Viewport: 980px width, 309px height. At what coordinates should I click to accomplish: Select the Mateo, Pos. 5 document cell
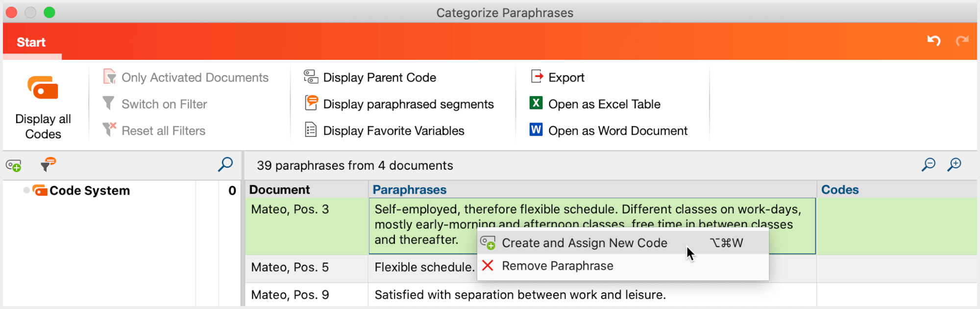[306, 268]
